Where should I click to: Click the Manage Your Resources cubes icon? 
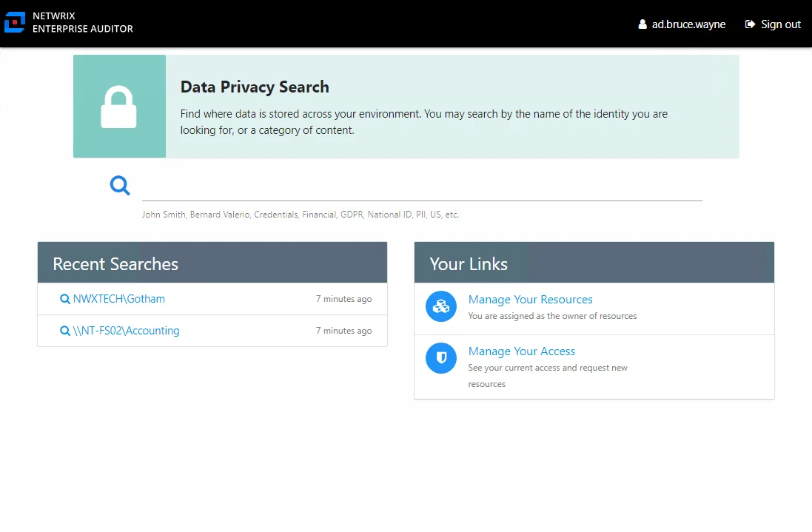pos(441,306)
